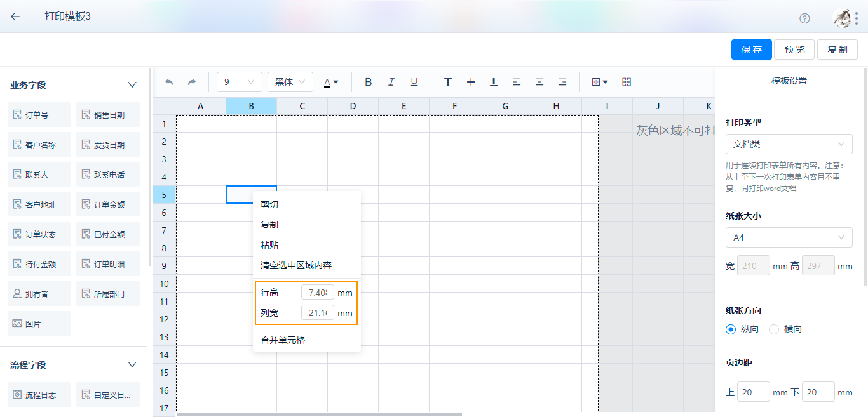This screenshot has width=868, height=417.
Task: Select the 已付金额 field
Action: click(x=108, y=234)
